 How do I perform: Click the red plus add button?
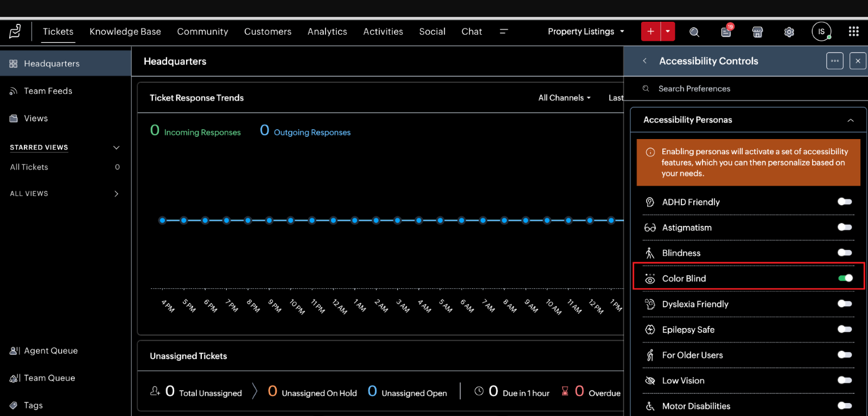coord(650,31)
